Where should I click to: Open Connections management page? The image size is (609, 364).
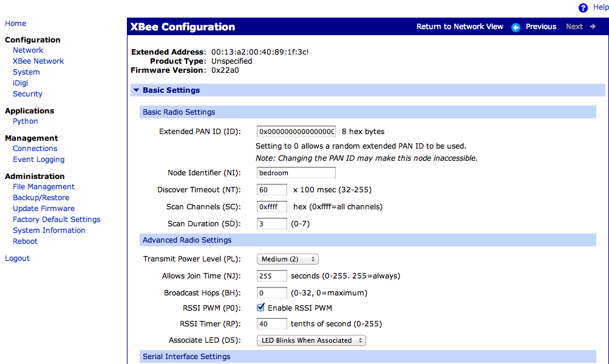[35, 148]
